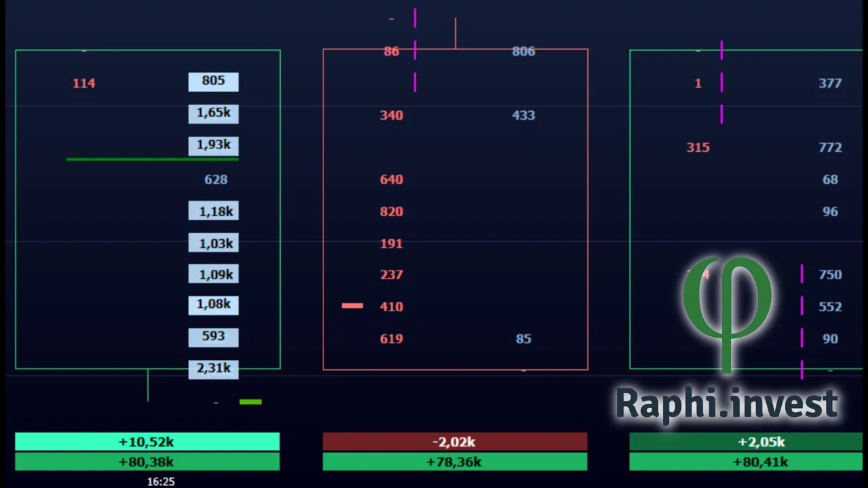Click the highlighted 1,08k volume cell
Viewport: 868px width, 488px height.
214,304
